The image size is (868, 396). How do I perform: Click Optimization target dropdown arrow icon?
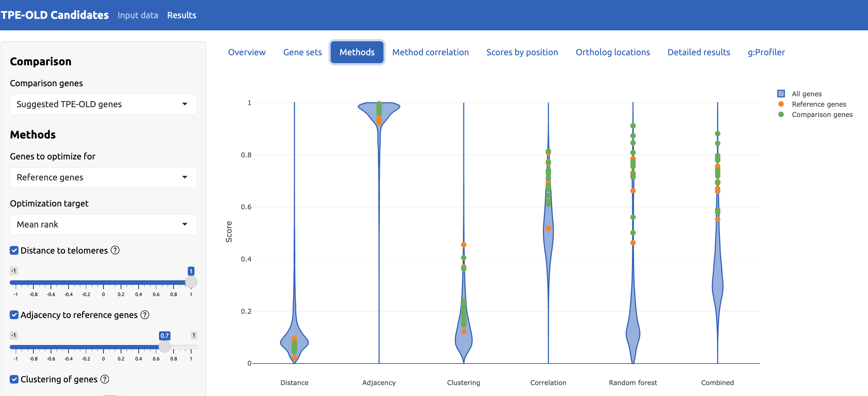tap(185, 225)
